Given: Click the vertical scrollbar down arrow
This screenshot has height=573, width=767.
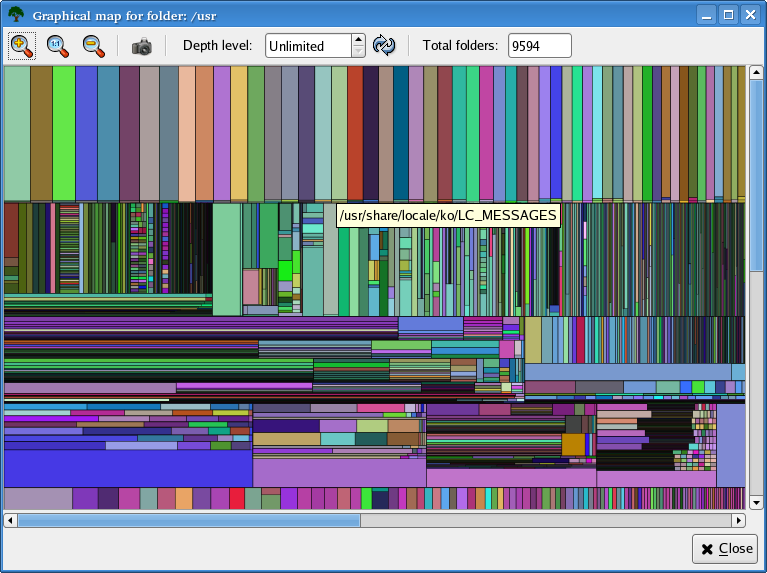Looking at the screenshot, I should [756, 503].
